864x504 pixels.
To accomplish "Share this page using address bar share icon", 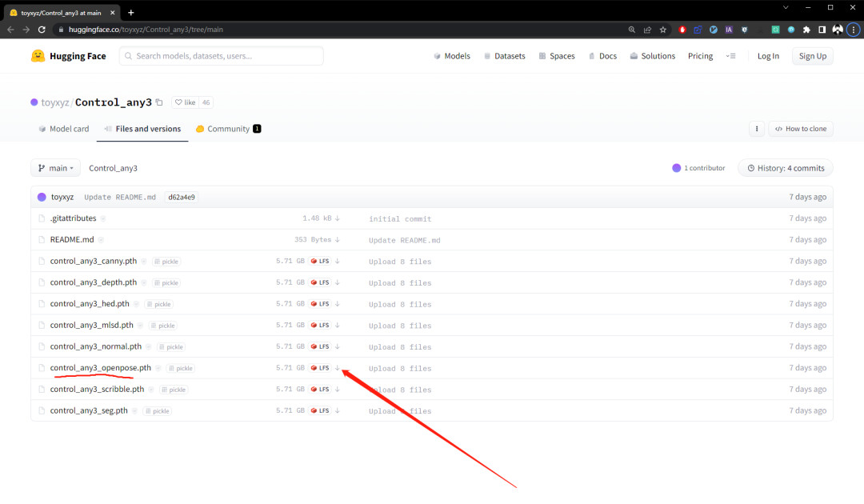I will click(x=647, y=30).
